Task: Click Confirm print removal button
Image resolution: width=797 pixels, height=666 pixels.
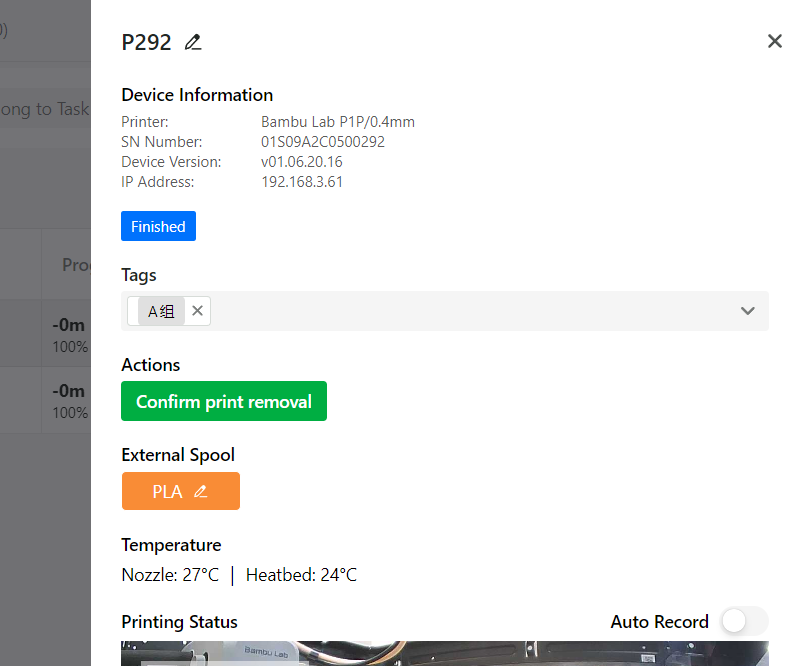Action: [x=224, y=401]
